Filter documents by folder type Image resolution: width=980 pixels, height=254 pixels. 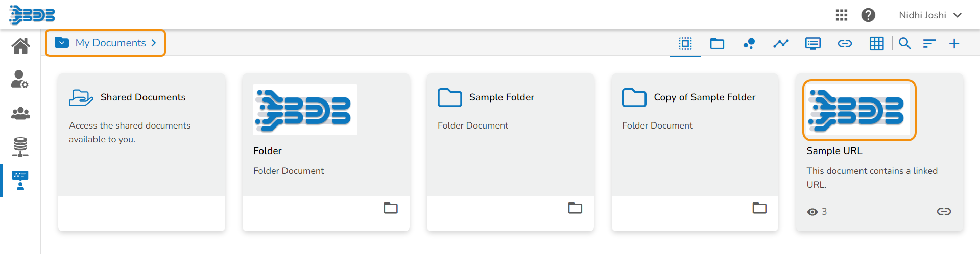point(717,44)
